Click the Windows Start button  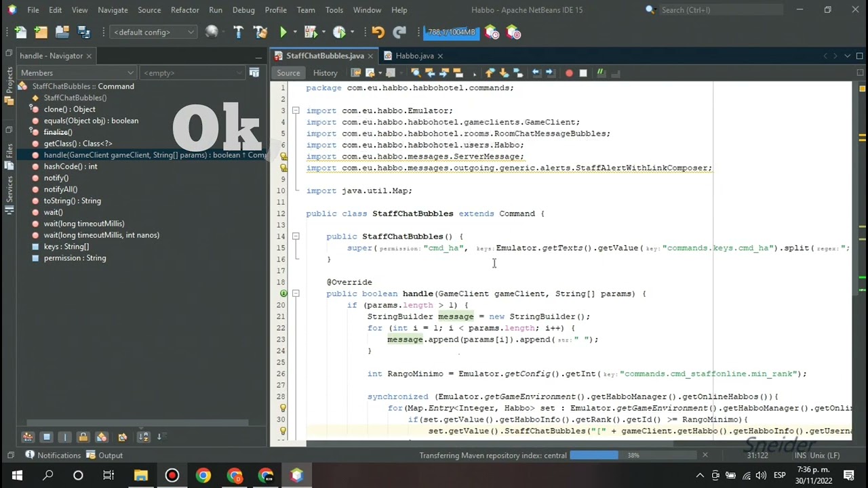(16, 475)
